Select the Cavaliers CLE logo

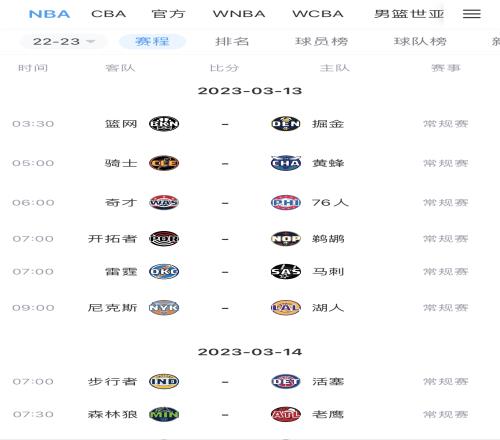tap(164, 163)
